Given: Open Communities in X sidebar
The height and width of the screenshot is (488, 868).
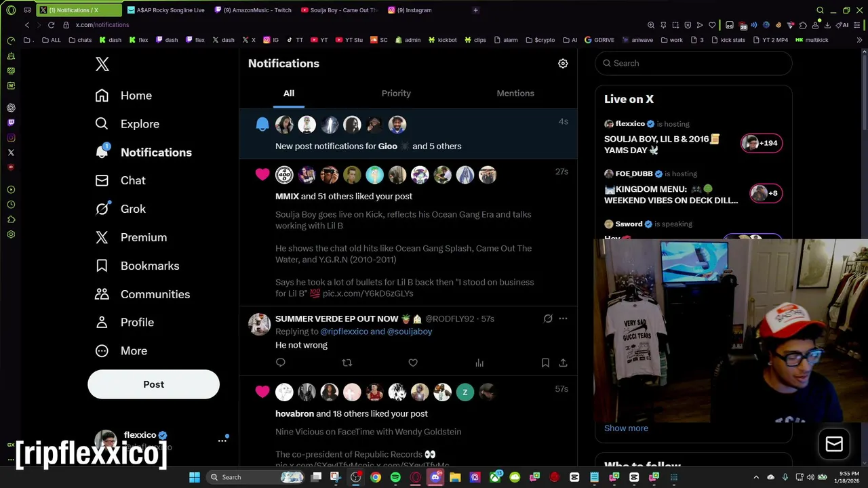Looking at the screenshot, I should click(142, 294).
